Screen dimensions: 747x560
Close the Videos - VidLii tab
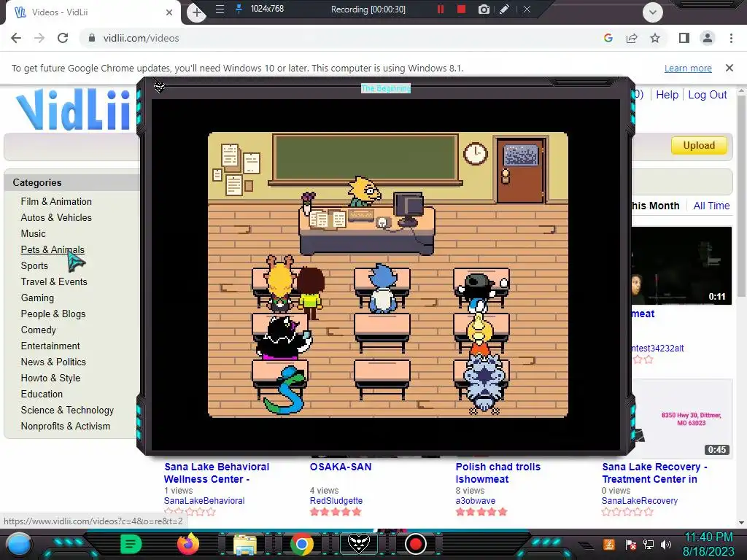point(169,12)
